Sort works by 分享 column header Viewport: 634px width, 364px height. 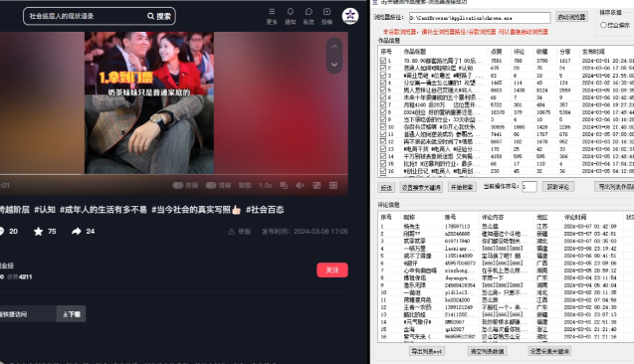pos(565,52)
